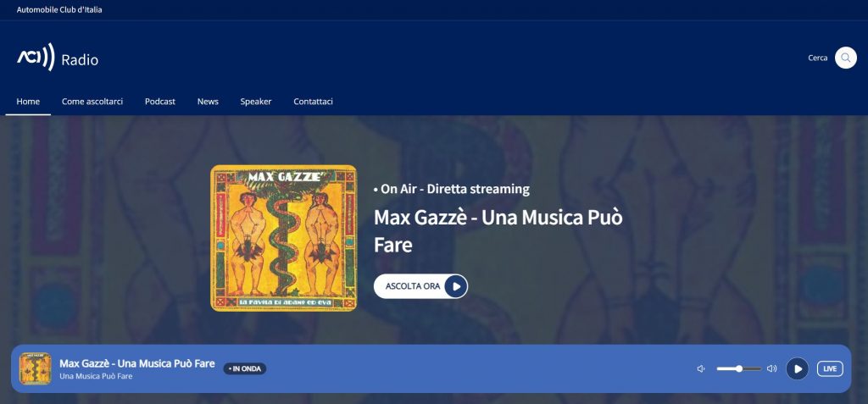The width and height of the screenshot is (868, 404).
Task: Click the hero title Max Gazzè - Una Musica Può Fare
Action: tap(498, 230)
